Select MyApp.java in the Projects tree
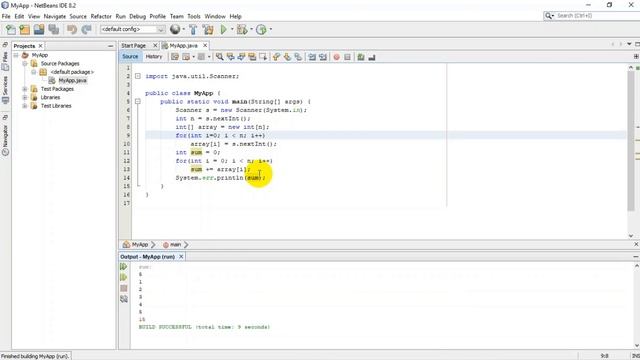 (x=73, y=80)
